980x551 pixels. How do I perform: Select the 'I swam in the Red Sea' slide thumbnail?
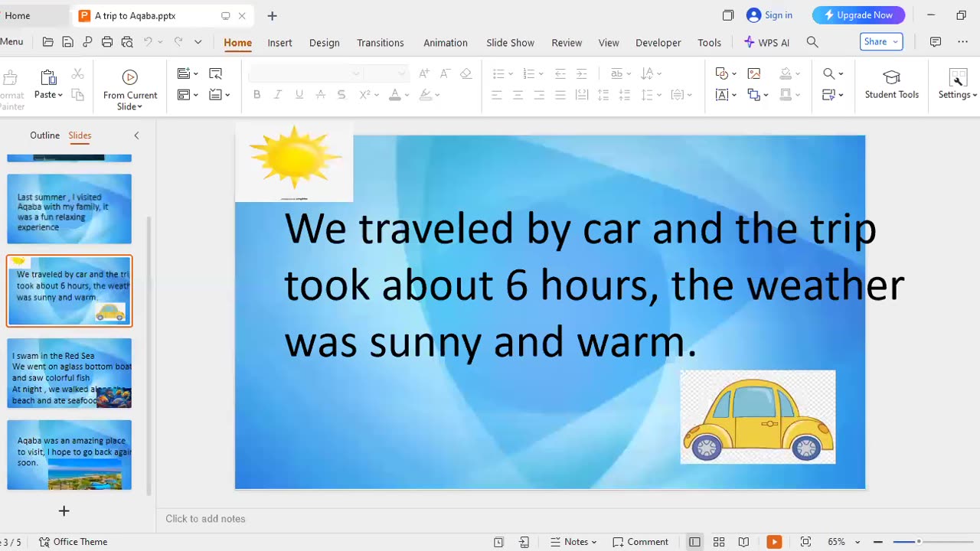pos(70,373)
